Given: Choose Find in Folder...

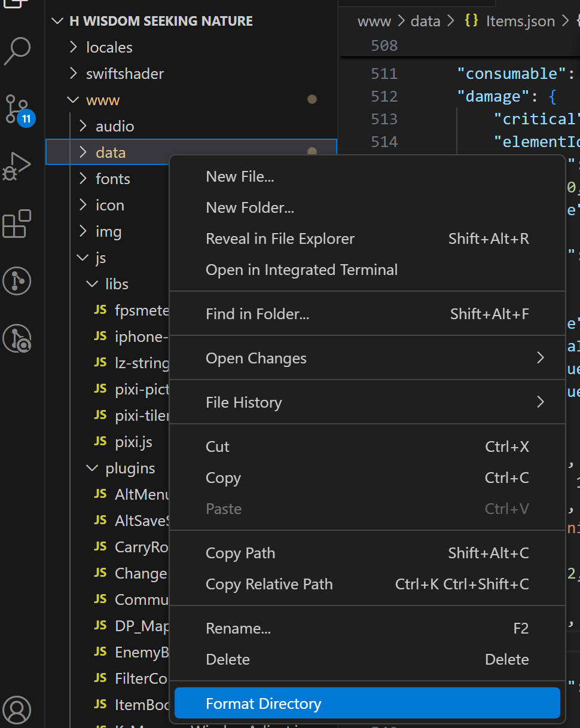Looking at the screenshot, I should 367,314.
